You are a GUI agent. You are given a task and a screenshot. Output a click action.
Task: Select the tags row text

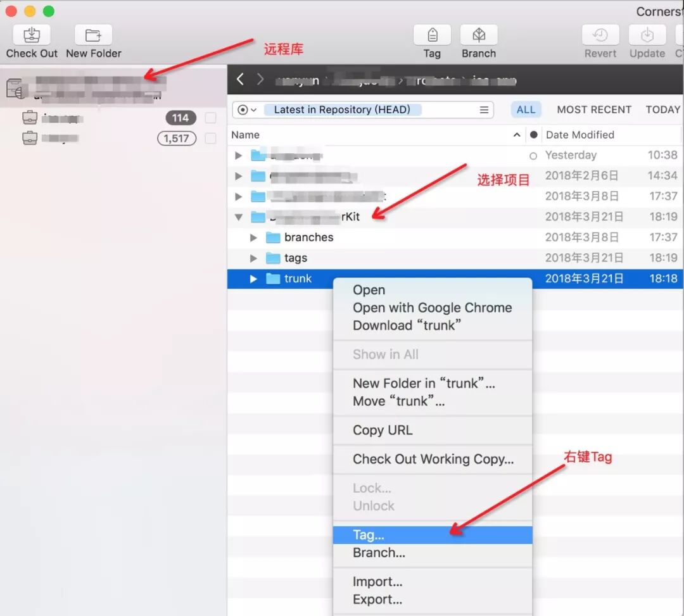click(296, 258)
